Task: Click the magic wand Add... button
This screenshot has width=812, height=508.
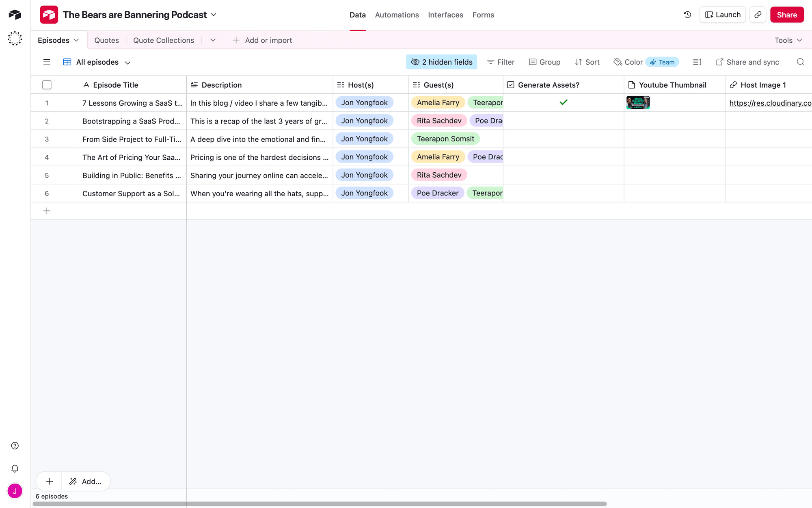Action: tap(86, 481)
